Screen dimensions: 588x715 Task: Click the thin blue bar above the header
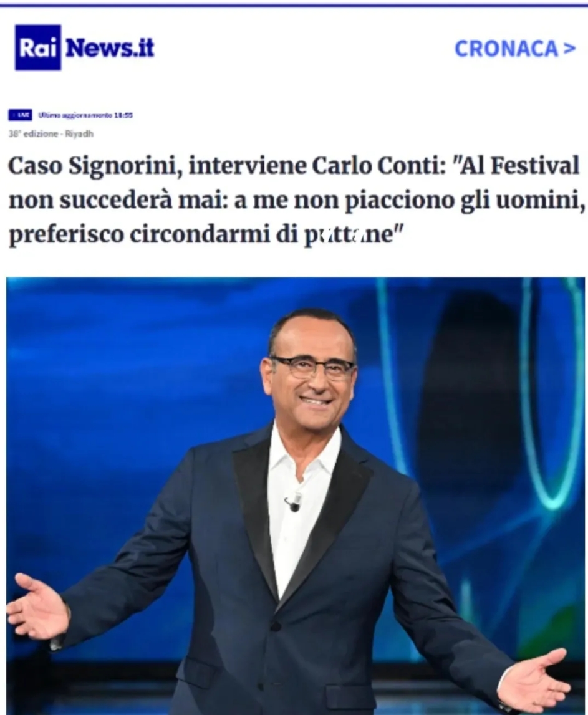click(x=294, y=5)
